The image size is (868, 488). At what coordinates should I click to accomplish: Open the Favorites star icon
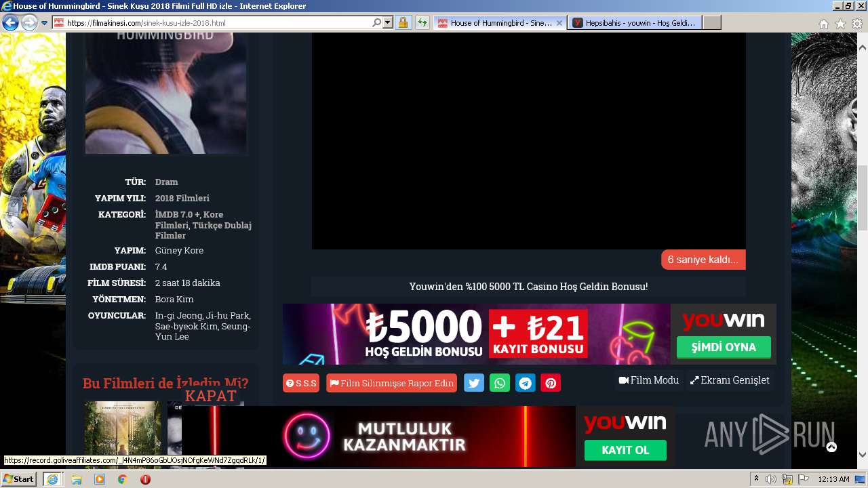pos(840,24)
